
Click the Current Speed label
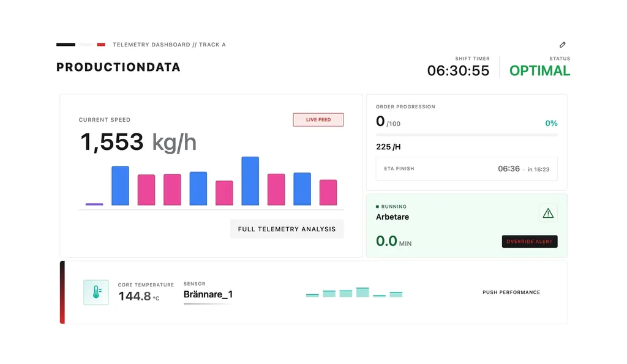pos(104,120)
